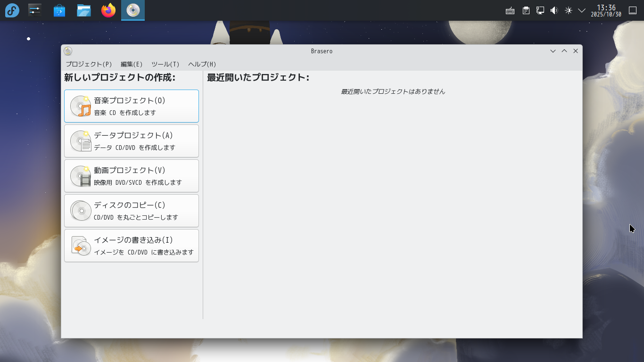The width and height of the screenshot is (644, 362).
Task: Click the Brasero window menu icon in title bar
Action: coord(68,51)
